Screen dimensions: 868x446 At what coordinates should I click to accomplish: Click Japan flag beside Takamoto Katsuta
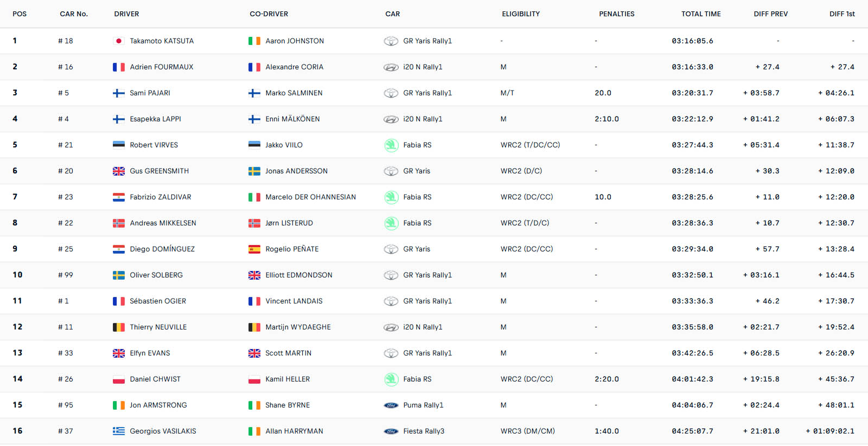click(x=118, y=41)
